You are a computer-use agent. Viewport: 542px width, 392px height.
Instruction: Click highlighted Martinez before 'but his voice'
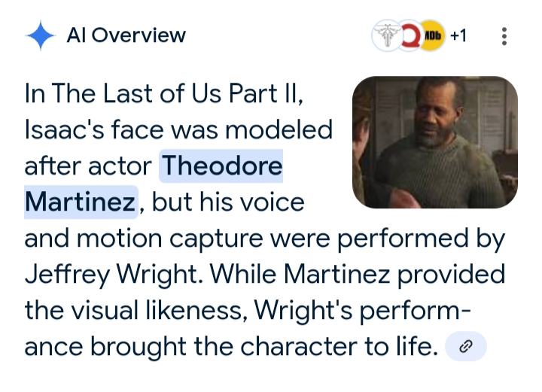(x=81, y=202)
